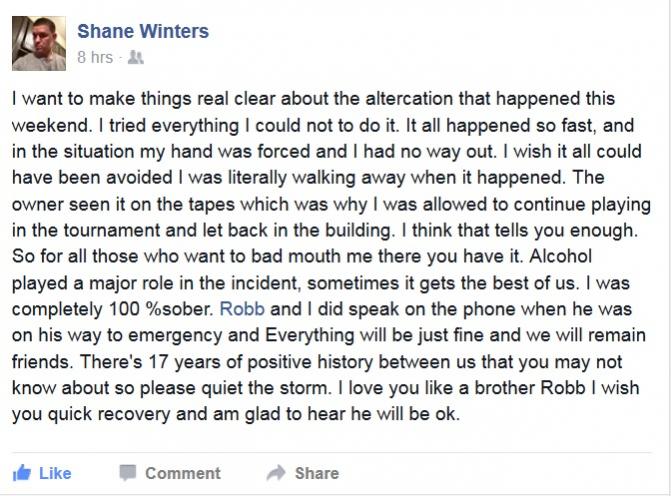This screenshot has width=671, height=496.
Task: Click Shane Winters' profile picture thumbnail
Action: click(x=39, y=43)
